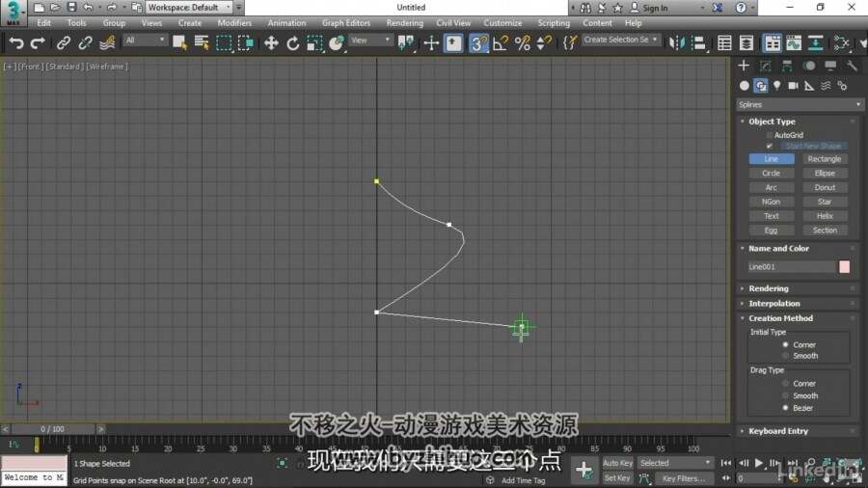Click the Rectangle shape button

tap(825, 159)
